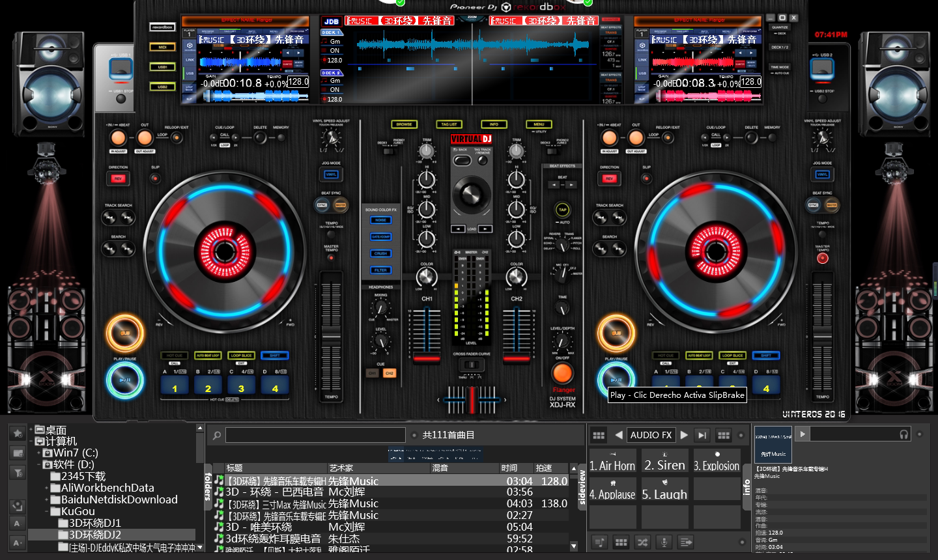938x560 pixels.
Task: Open the info side tab
Action: click(x=747, y=488)
